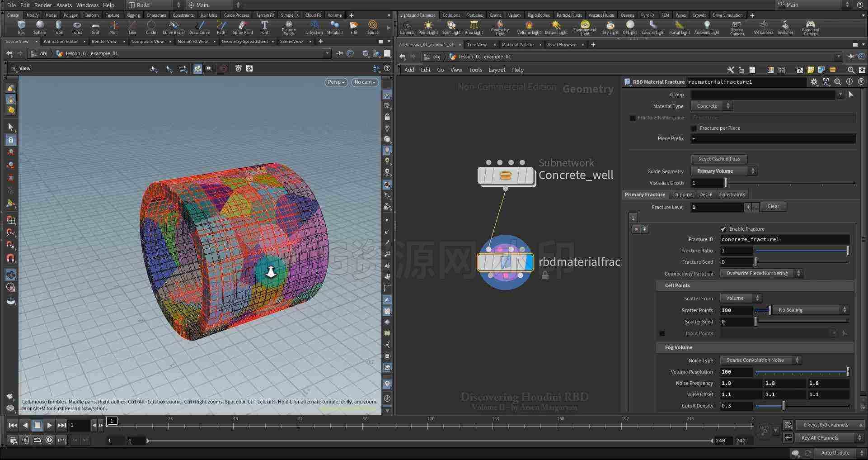Open the Group field dropdown arrow
Viewport: 868px width, 460px height.
click(x=840, y=95)
